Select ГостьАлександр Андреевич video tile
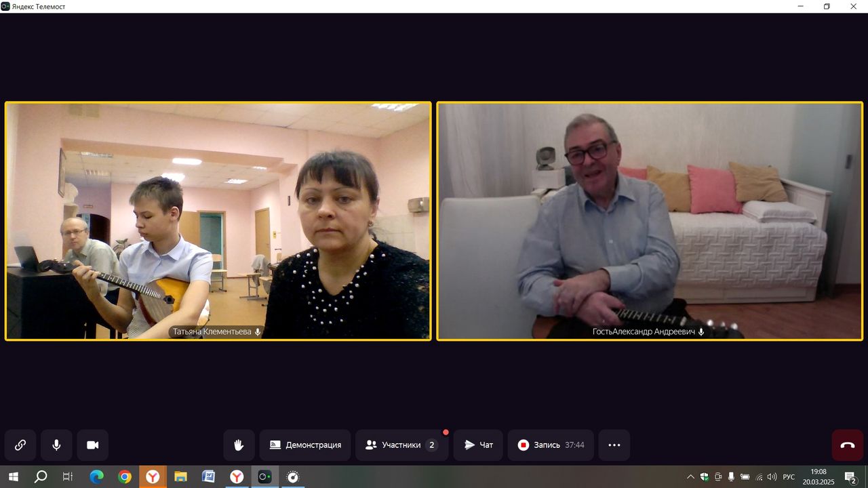The image size is (868, 488). click(650, 221)
